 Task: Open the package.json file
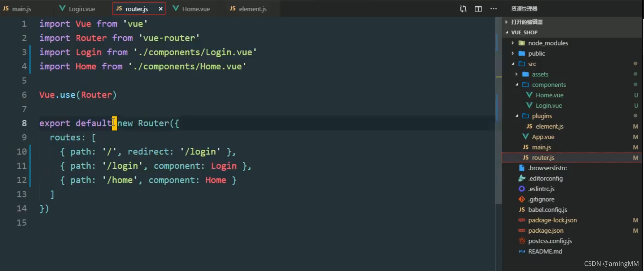tap(546, 231)
